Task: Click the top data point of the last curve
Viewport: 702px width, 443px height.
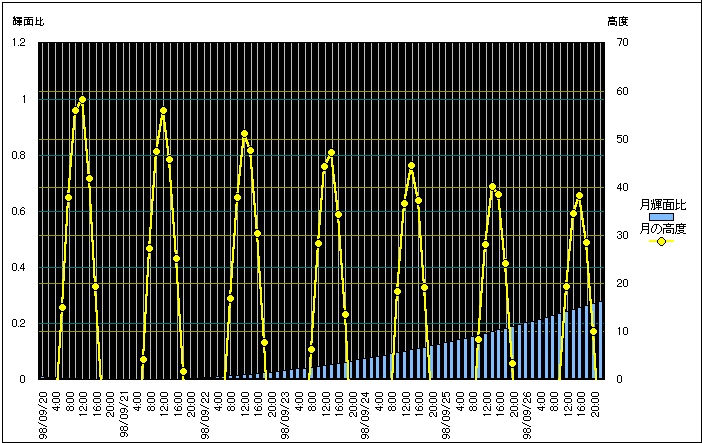Action: (x=579, y=196)
